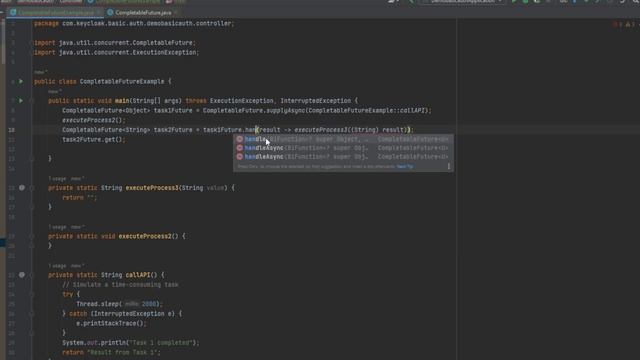The width and height of the screenshot is (640, 360).
Task: Open completion popup three-dot options menu
Action: (x=449, y=166)
